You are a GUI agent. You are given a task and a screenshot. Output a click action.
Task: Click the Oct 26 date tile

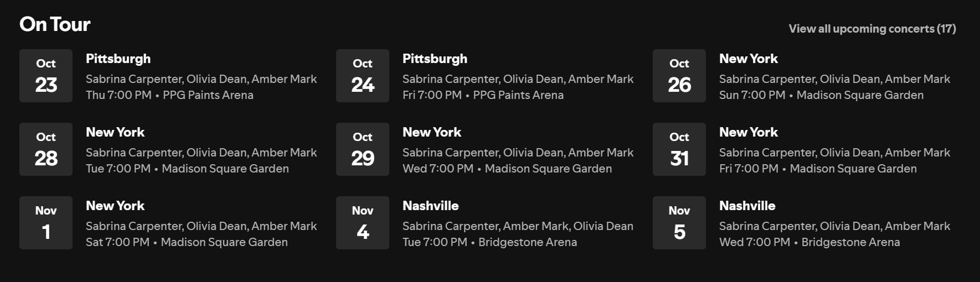[679, 76]
